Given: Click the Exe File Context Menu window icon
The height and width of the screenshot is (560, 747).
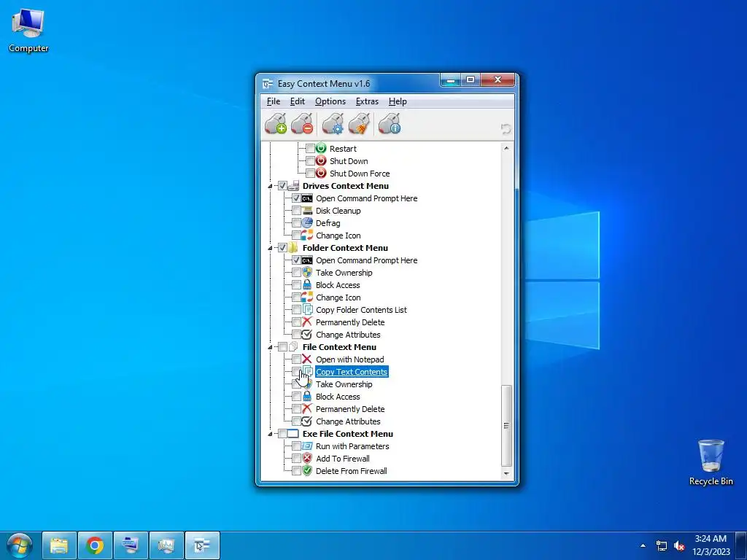Looking at the screenshot, I should (x=293, y=433).
